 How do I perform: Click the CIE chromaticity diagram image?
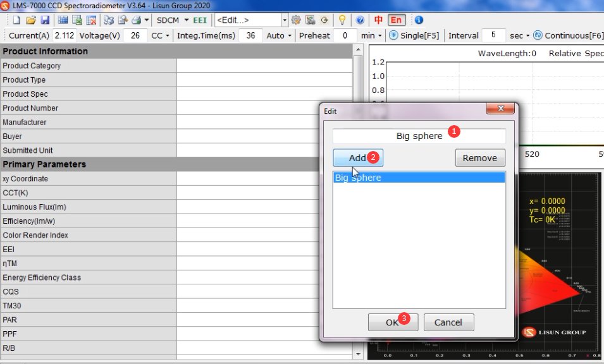click(x=559, y=265)
